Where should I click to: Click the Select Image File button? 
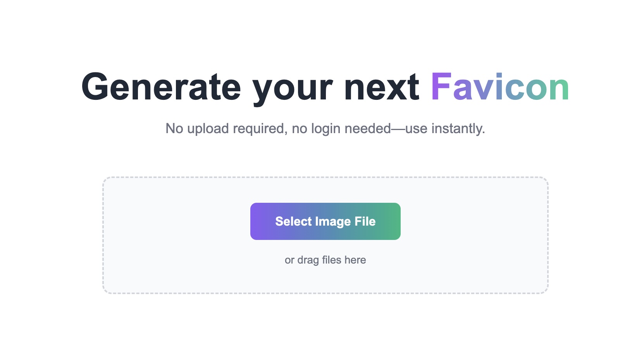(x=325, y=221)
